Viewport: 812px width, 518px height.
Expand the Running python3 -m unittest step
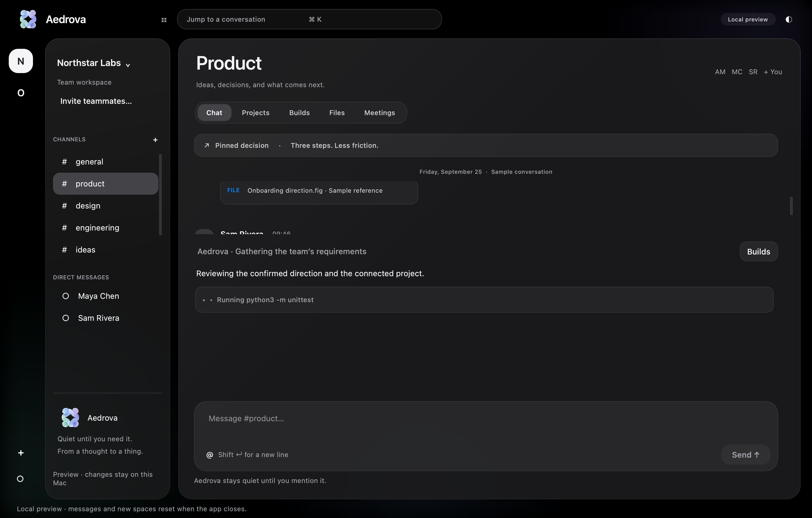pos(484,300)
